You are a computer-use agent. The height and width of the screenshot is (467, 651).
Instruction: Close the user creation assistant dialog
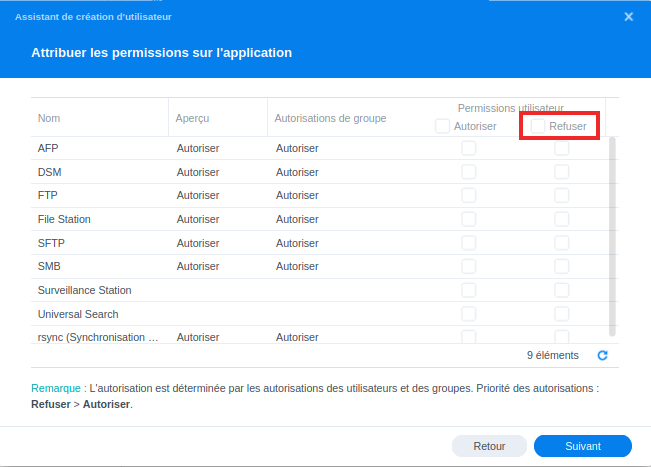(x=628, y=17)
